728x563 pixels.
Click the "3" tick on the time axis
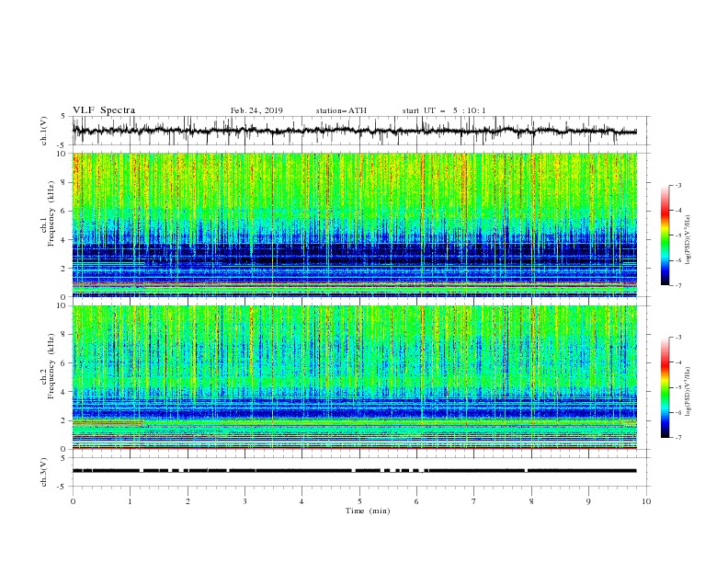click(245, 501)
